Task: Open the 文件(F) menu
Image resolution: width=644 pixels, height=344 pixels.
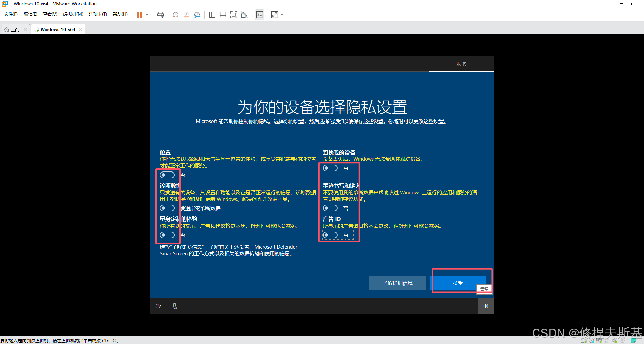Action: (11, 14)
